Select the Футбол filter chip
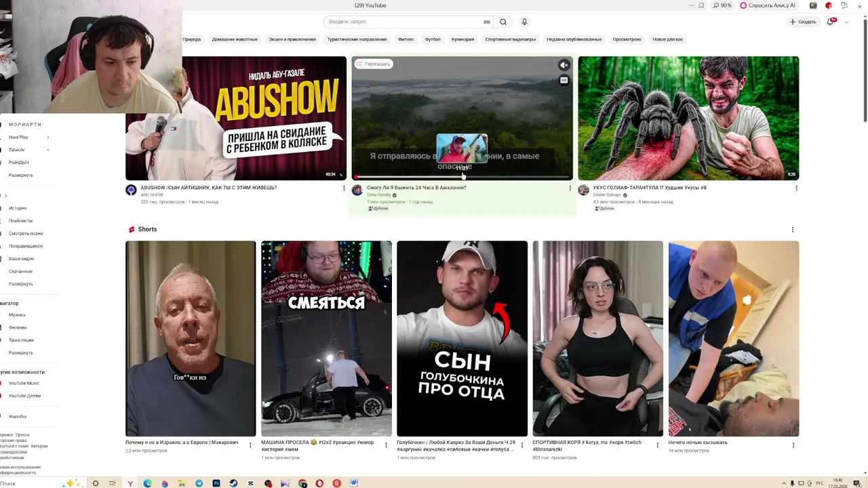The width and height of the screenshot is (868, 488). (x=433, y=39)
